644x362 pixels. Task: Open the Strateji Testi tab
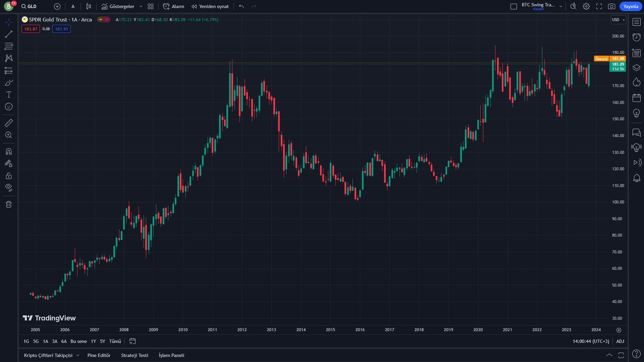click(134, 355)
